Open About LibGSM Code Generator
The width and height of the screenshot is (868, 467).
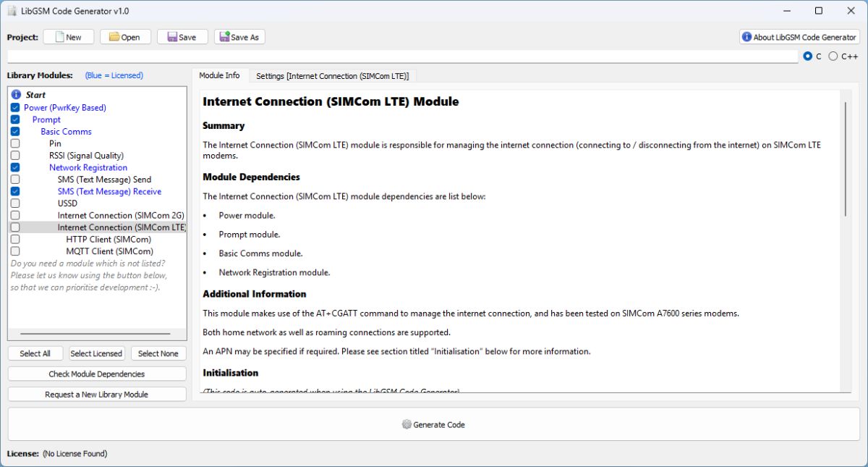pyautogui.click(x=799, y=37)
